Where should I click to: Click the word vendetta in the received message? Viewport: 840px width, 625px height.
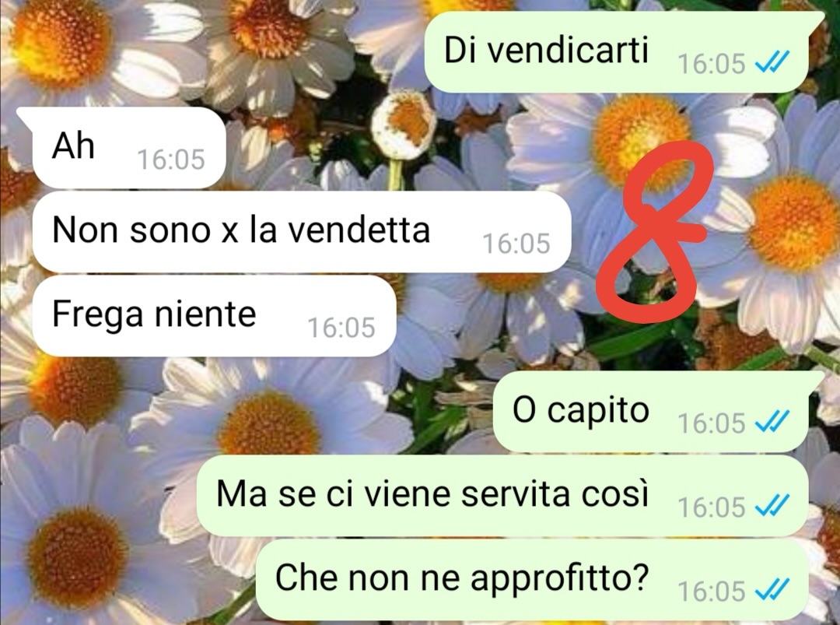pyautogui.click(x=359, y=230)
